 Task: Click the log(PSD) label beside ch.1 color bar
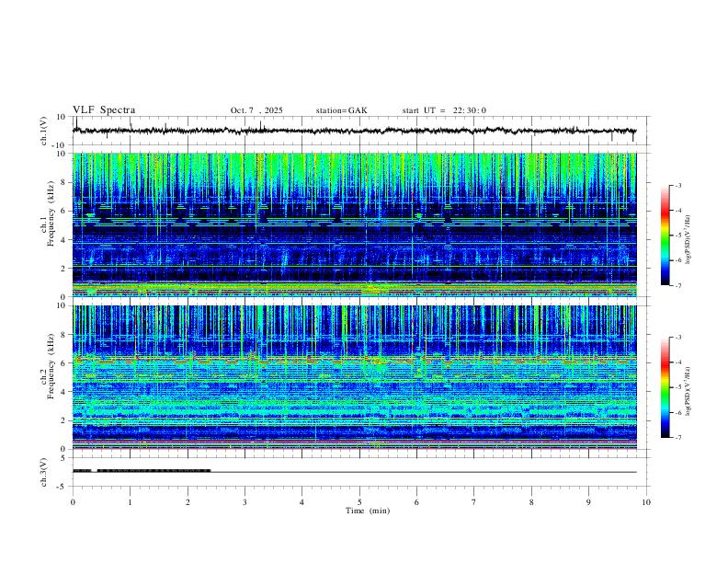(688, 239)
